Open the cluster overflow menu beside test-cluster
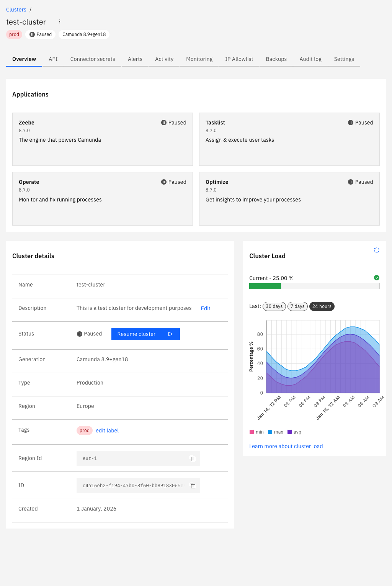The width and height of the screenshot is (392, 586). pos(60,22)
